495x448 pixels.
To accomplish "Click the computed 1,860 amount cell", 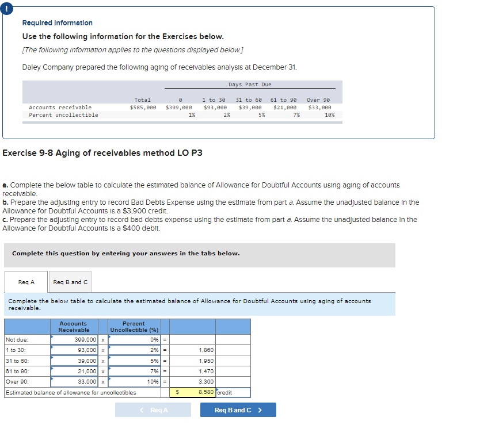I will tap(192, 350).
